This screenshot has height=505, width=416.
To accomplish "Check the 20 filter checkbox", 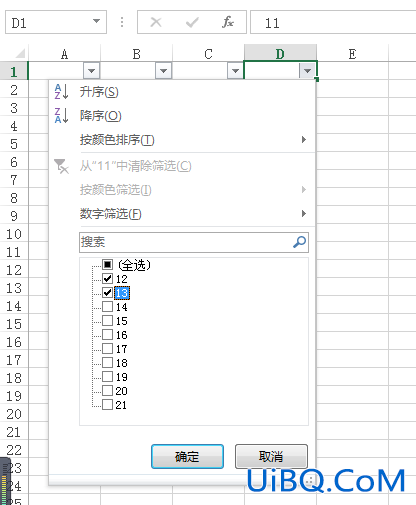I will pyautogui.click(x=107, y=391).
